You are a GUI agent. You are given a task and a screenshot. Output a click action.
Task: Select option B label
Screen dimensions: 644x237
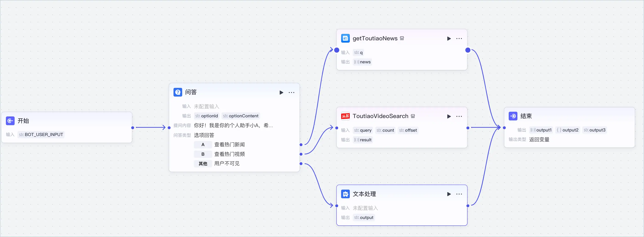(x=203, y=154)
